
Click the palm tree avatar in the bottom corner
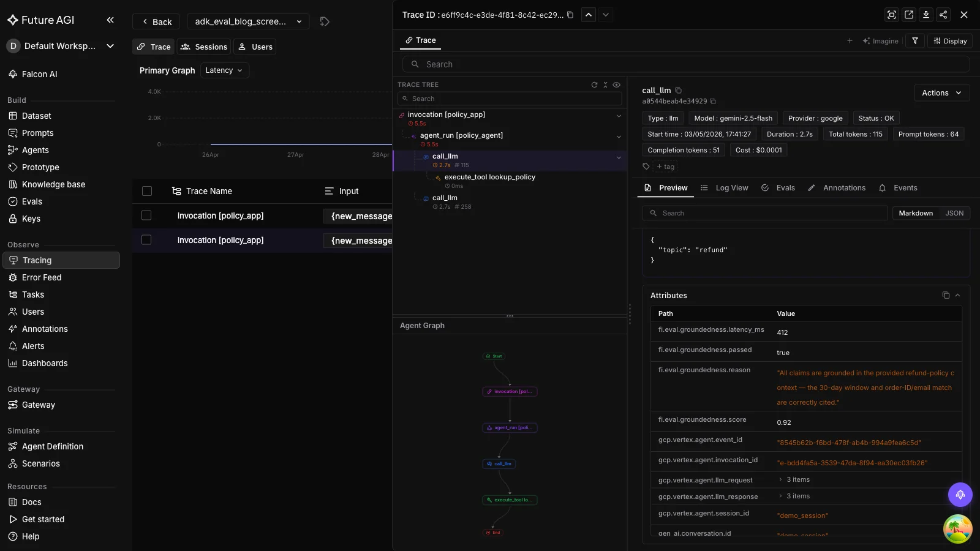point(958,529)
